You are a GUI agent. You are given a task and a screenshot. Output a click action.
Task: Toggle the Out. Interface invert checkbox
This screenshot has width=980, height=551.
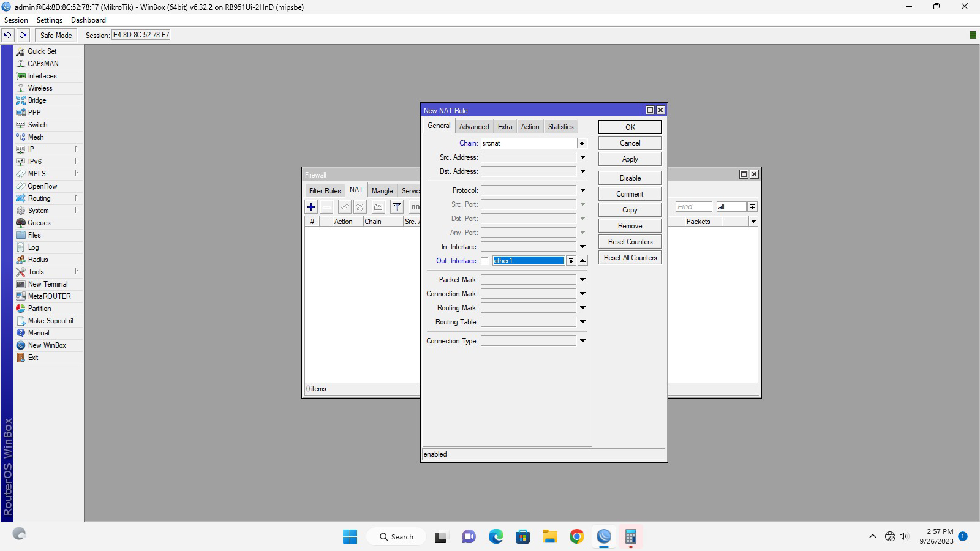coord(484,261)
